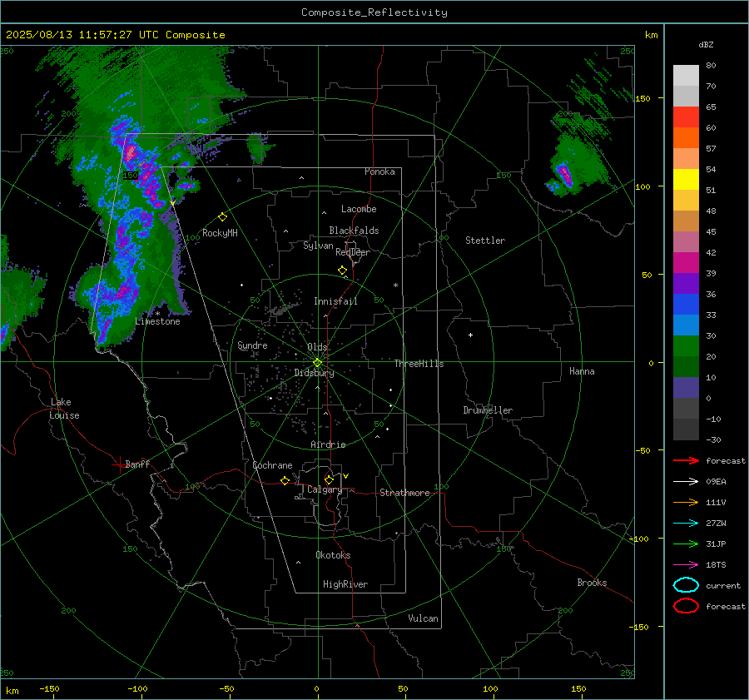Image resolution: width=749 pixels, height=700 pixels.
Task: Click the red 65 dBZ color swatch
Action: (x=686, y=117)
